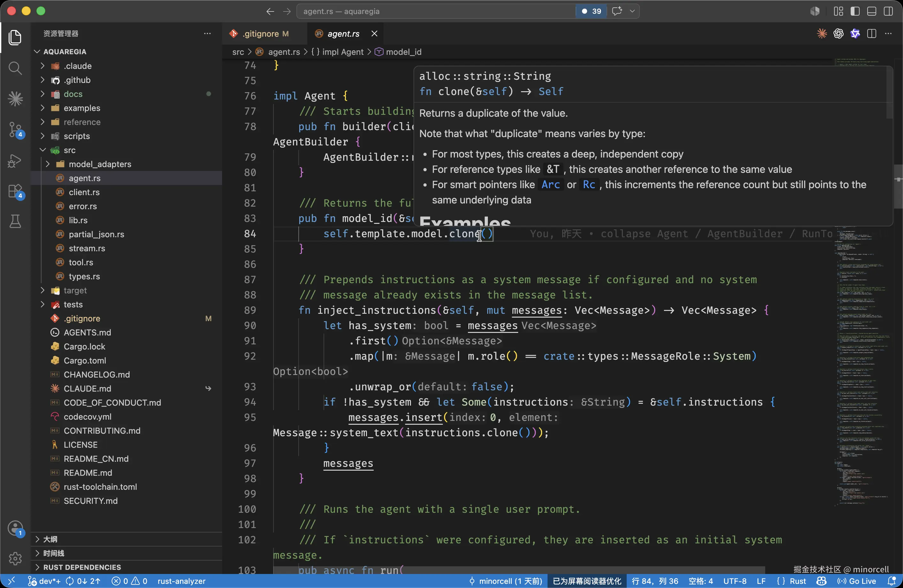Go forward with the right navigation arrow

[287, 11]
